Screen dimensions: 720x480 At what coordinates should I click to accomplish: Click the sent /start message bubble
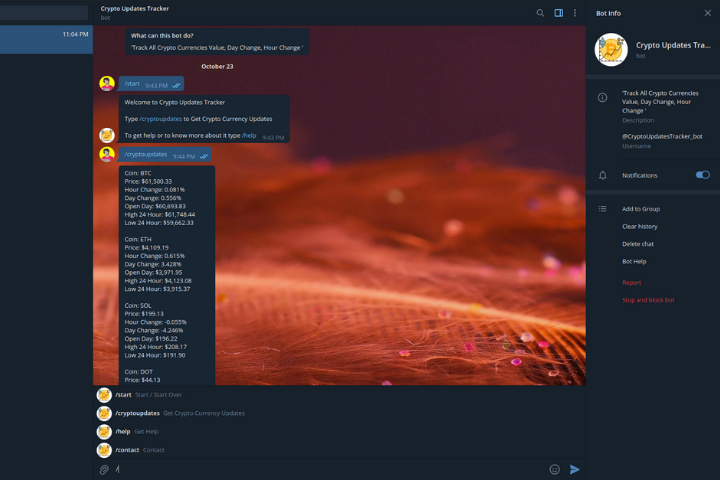point(152,84)
